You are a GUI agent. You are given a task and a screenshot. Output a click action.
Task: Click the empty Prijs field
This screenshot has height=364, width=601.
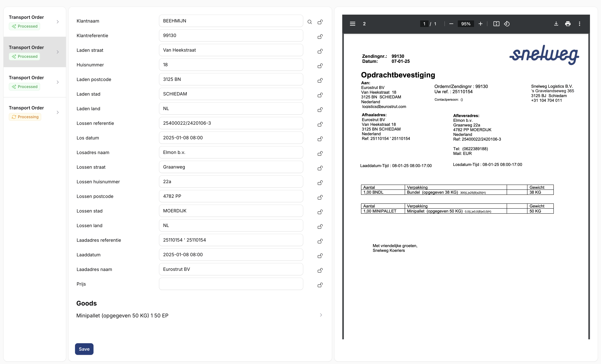(231, 284)
